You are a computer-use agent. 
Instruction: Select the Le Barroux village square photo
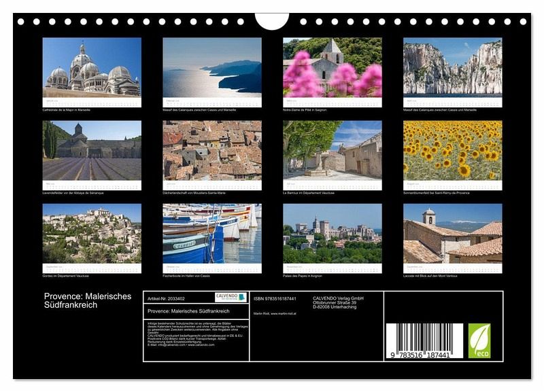333,150
